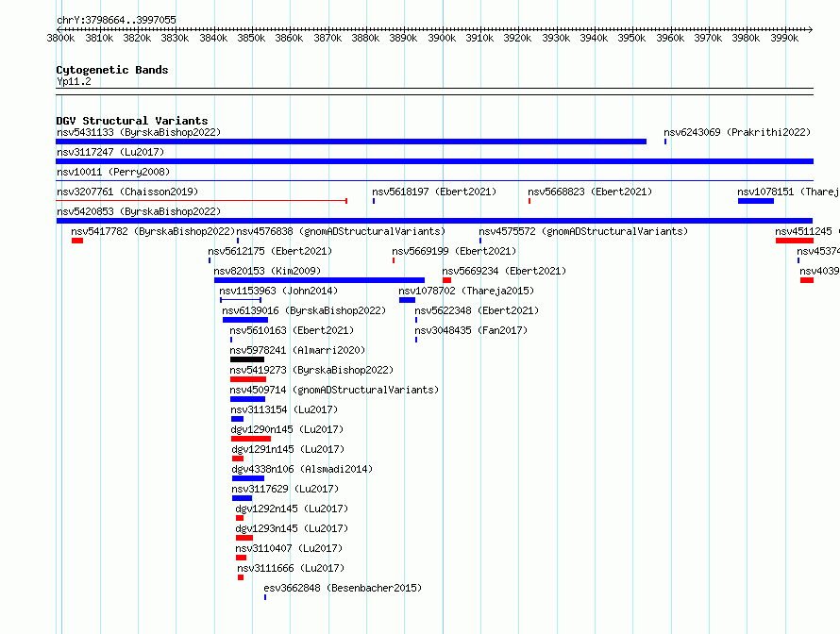Select the red bar under nsv5419273
The height and width of the screenshot is (634, 840).
click(x=248, y=379)
